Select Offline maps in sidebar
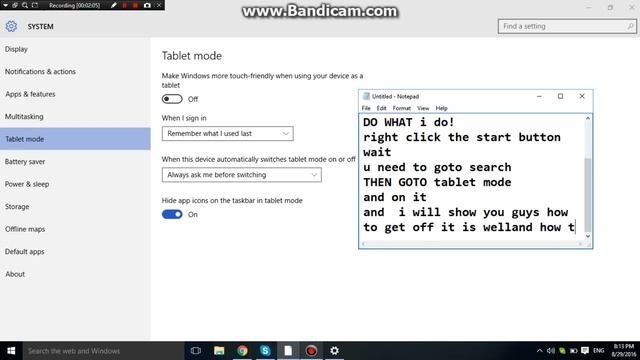 click(x=75, y=229)
